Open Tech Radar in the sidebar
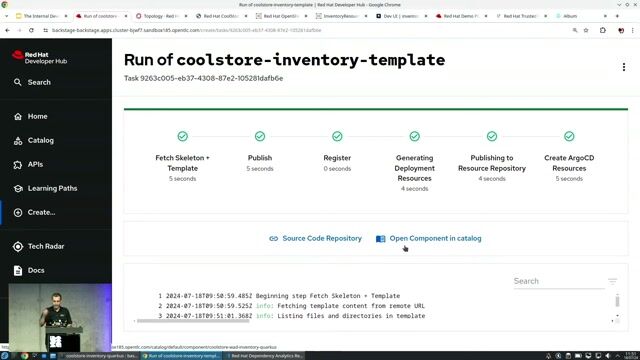Viewport: 640px width, 360px height. [39, 246]
